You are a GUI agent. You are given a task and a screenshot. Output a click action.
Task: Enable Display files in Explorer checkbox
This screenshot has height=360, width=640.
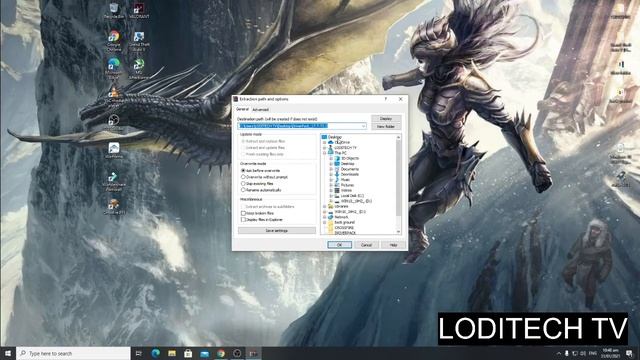point(243,220)
